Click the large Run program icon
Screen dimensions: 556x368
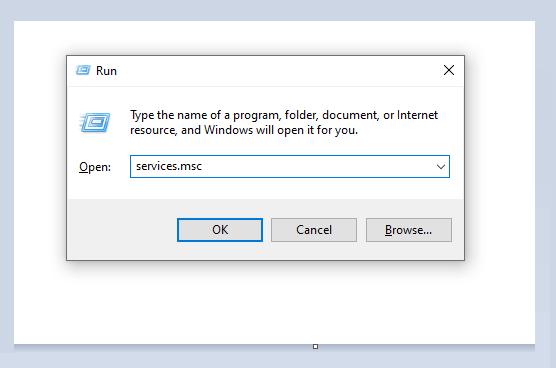(x=94, y=122)
